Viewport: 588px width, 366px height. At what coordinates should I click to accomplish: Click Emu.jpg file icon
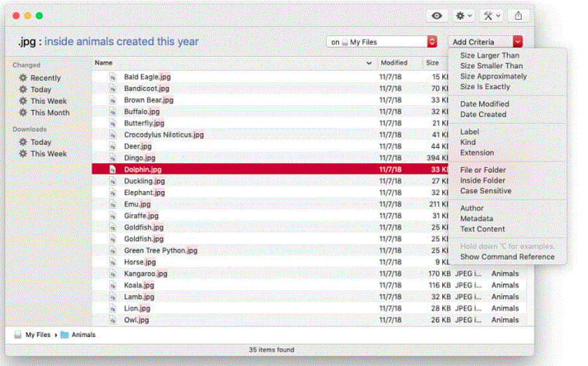[x=113, y=205]
